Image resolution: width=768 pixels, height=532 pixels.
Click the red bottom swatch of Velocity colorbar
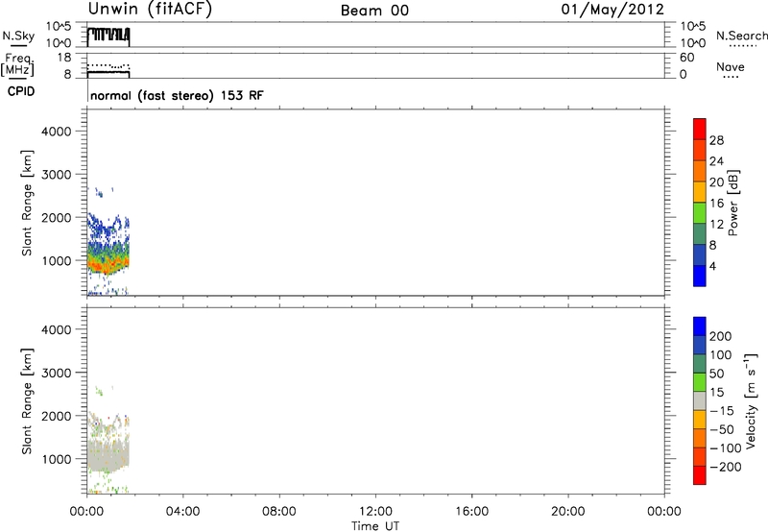click(700, 475)
